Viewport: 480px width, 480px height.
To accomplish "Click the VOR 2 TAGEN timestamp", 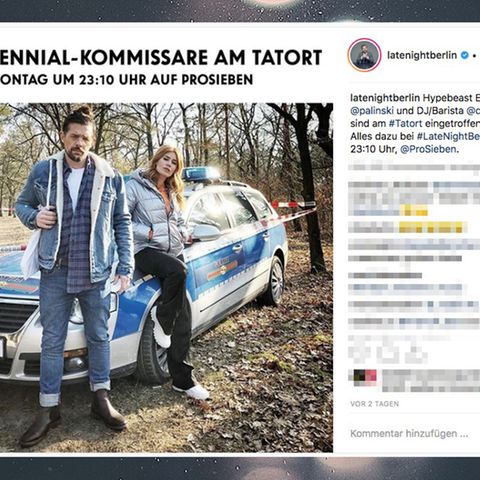I will coord(375,404).
